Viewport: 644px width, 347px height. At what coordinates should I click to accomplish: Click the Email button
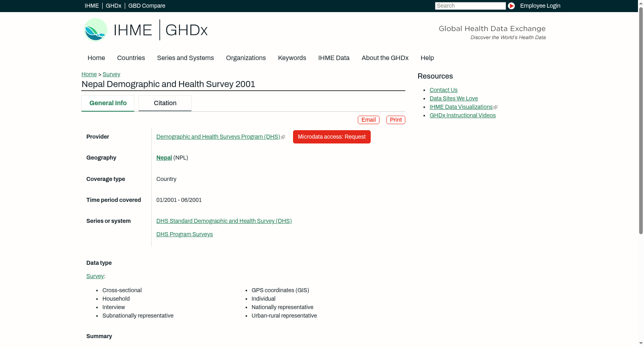[x=368, y=120]
